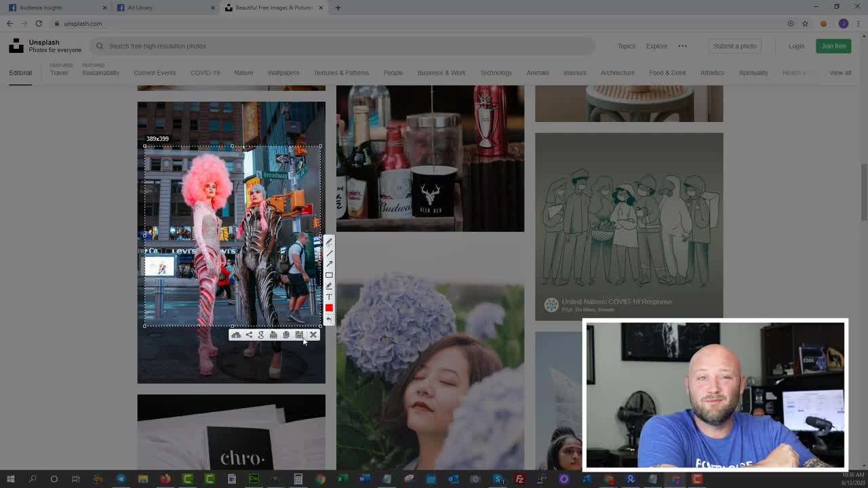
Task: Expand the three-dot more menu beside Explore
Action: (682, 46)
